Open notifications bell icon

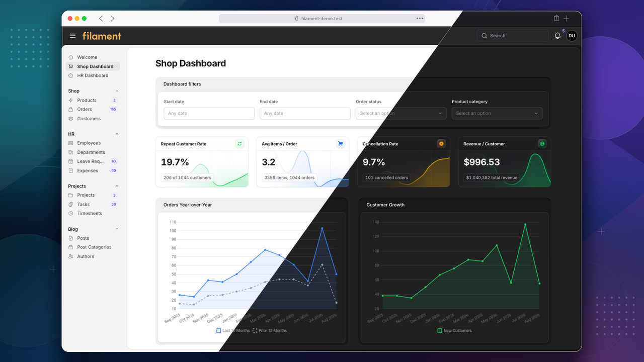click(x=557, y=36)
